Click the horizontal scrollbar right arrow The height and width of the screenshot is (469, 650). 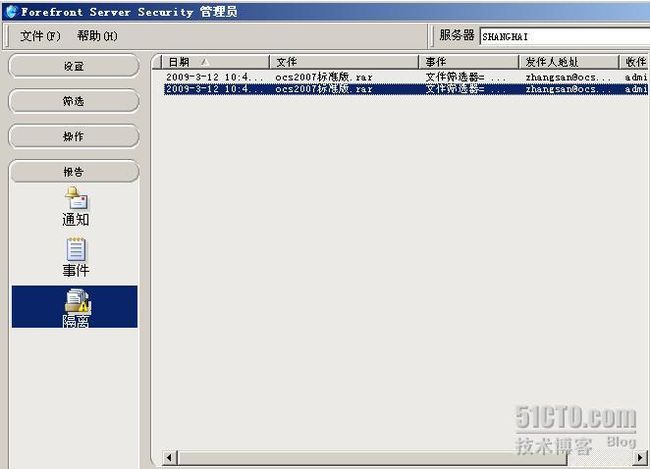tap(640, 457)
